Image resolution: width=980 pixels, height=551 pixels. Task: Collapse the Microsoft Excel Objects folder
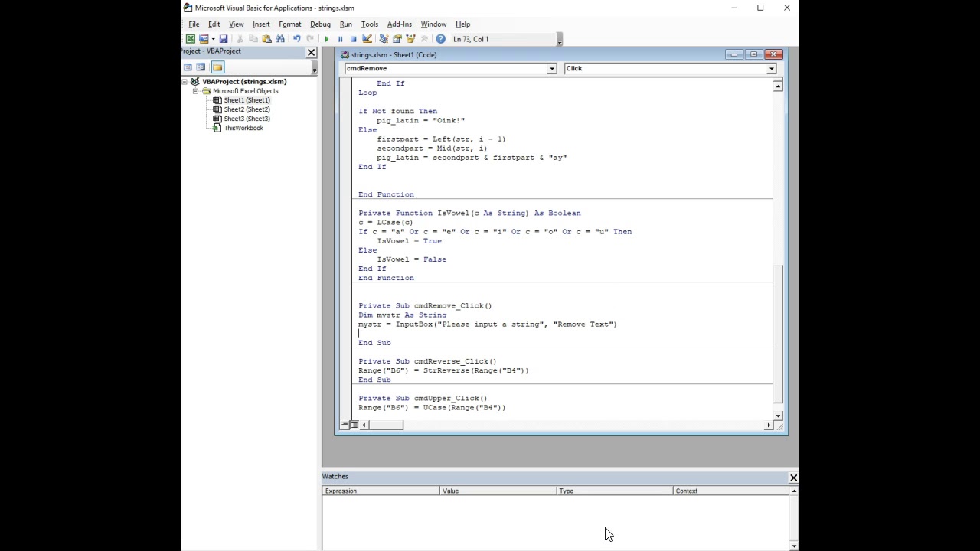click(195, 91)
